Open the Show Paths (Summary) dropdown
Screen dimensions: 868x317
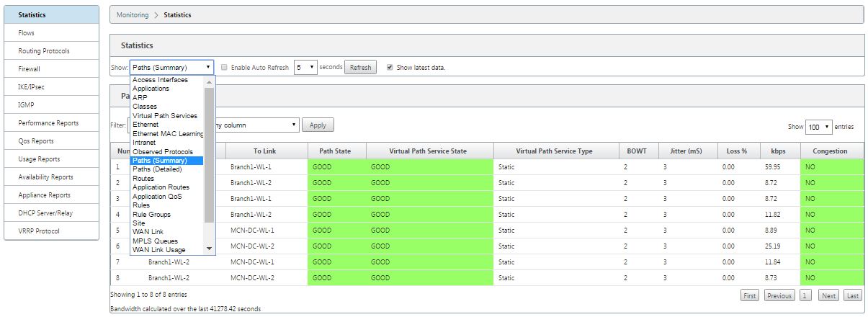(x=171, y=67)
